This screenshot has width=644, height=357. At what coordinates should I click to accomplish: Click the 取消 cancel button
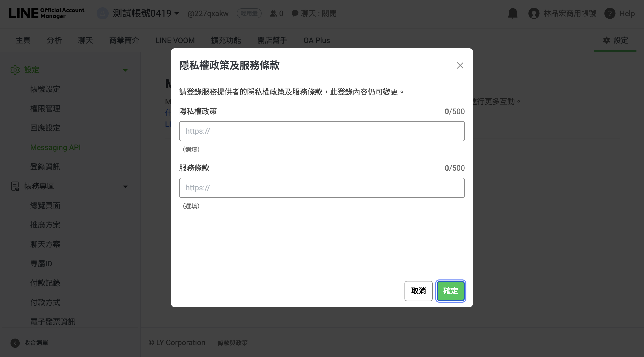(418, 291)
